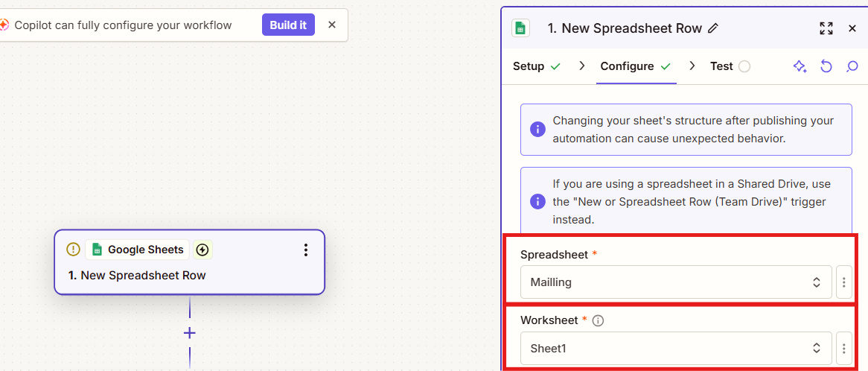Switch to the Test tab
Screen dimensions: 868x371
(730, 66)
